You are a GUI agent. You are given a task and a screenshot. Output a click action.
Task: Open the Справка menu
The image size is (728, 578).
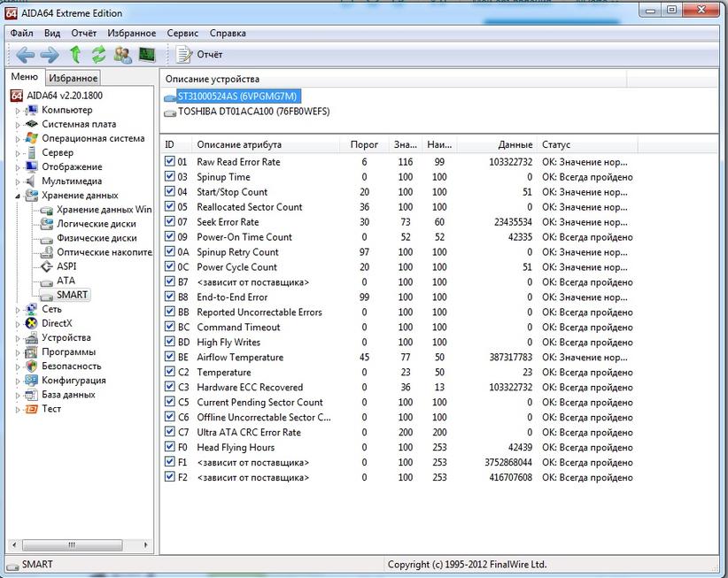coord(228,34)
